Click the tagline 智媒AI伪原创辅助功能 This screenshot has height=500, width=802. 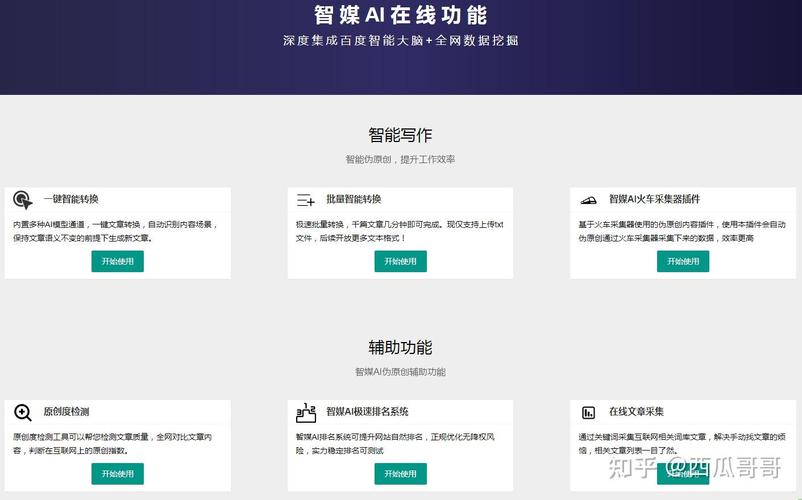(400, 372)
